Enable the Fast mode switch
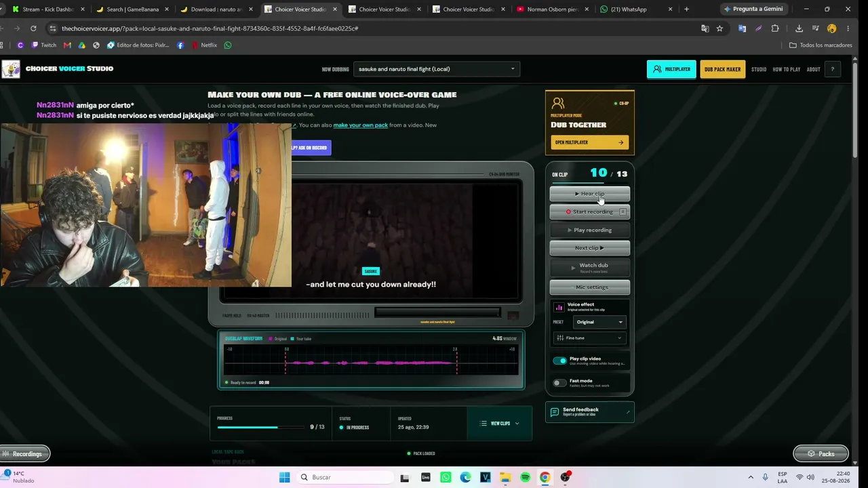The width and height of the screenshot is (868, 488). (x=559, y=383)
